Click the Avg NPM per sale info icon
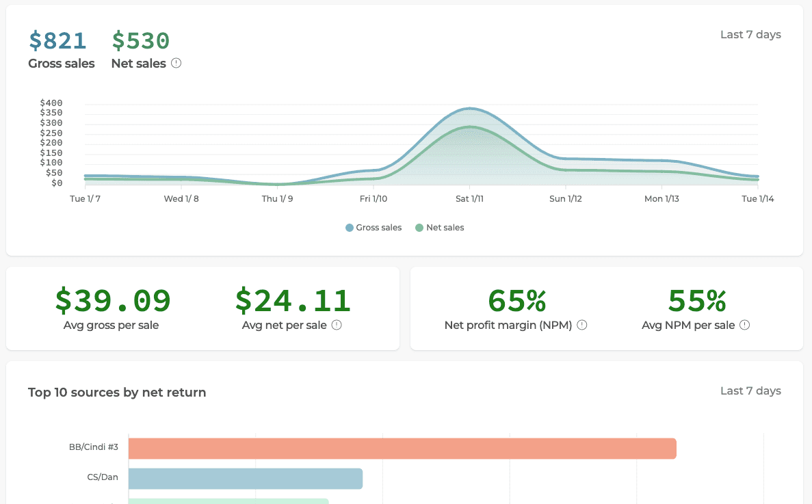Viewport: 812px width, 504px height. 745,325
